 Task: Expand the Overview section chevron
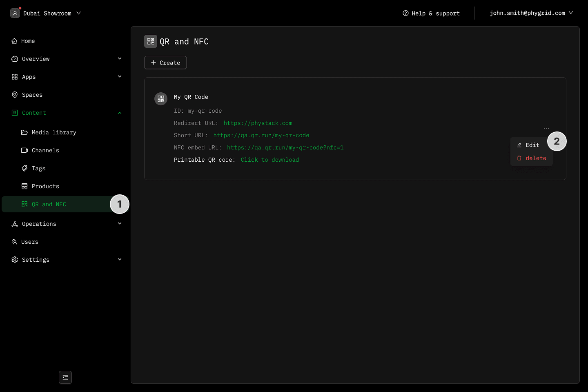pyautogui.click(x=120, y=59)
